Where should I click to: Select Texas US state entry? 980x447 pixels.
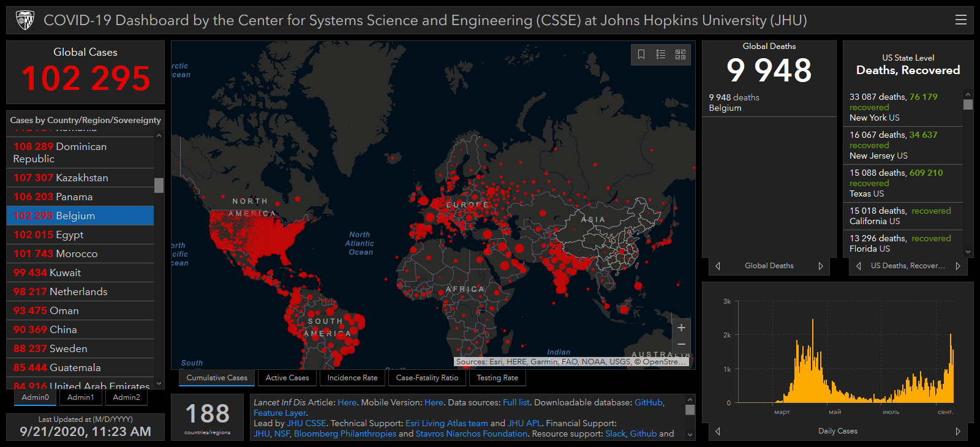click(903, 183)
